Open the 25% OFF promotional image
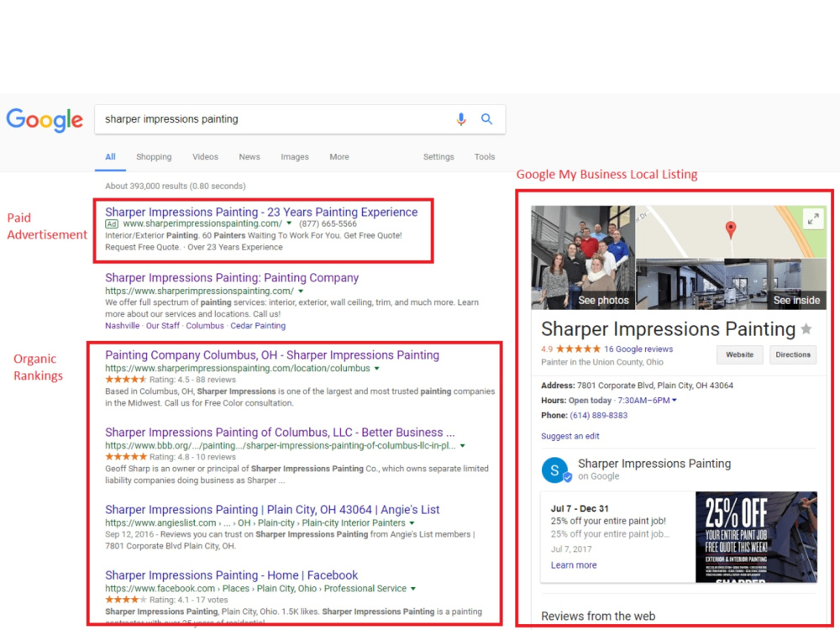 757,537
